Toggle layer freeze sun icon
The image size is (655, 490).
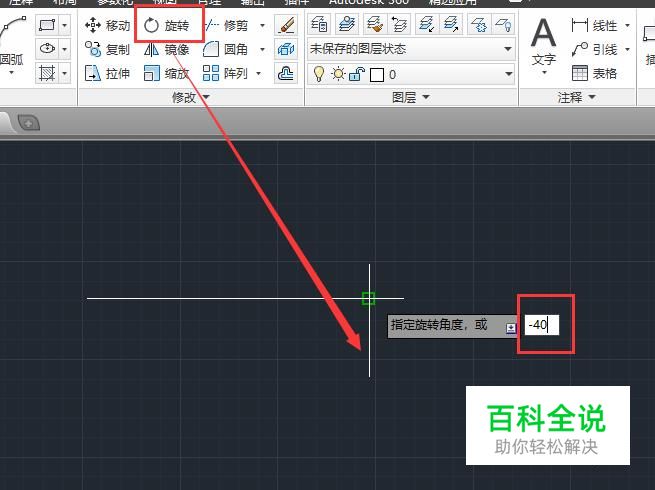click(x=338, y=74)
